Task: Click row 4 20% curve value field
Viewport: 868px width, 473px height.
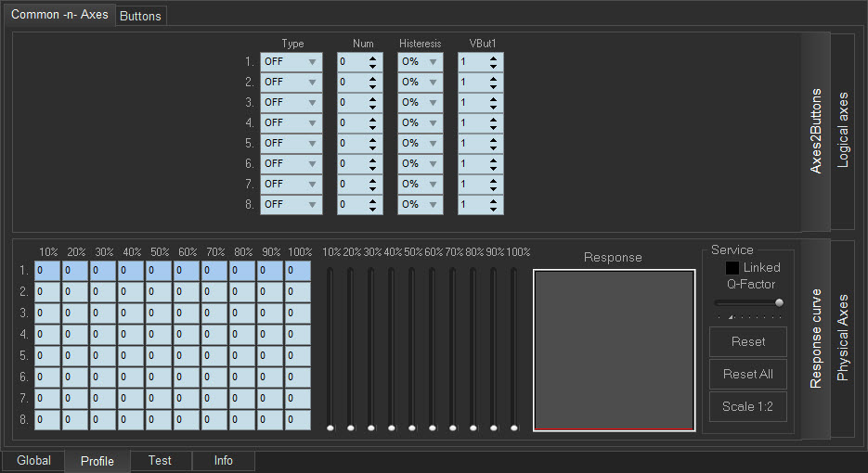Action: pyautogui.click(x=75, y=335)
